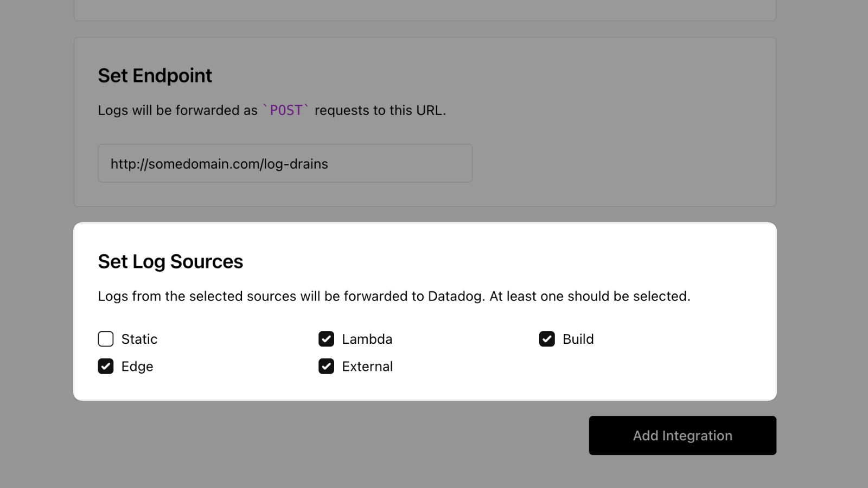Click the Add Integration button
The width and height of the screenshot is (868, 488).
tap(682, 435)
